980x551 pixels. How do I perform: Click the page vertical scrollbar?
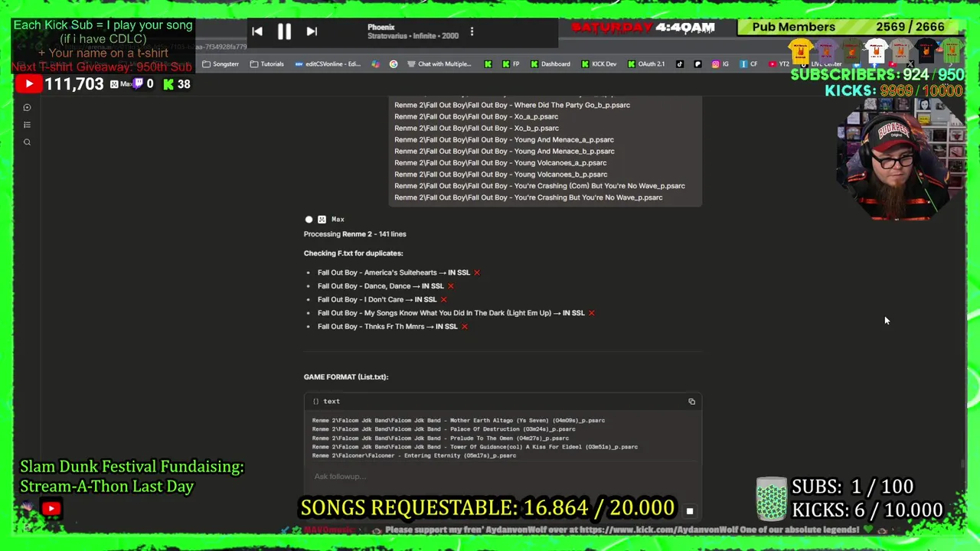[962, 464]
